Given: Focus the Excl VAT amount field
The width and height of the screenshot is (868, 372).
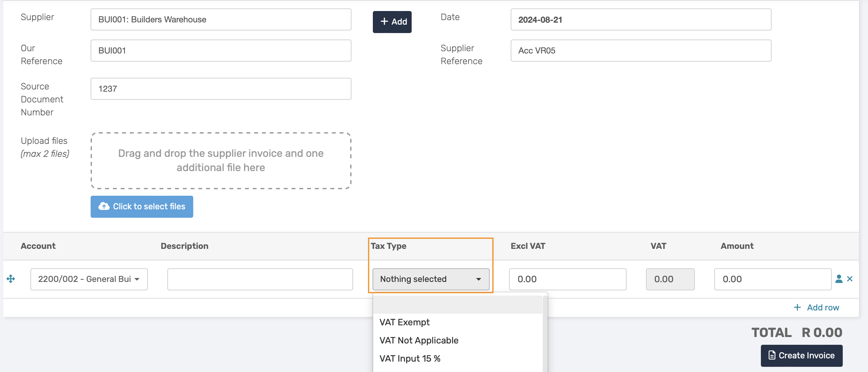Looking at the screenshot, I should click(567, 279).
